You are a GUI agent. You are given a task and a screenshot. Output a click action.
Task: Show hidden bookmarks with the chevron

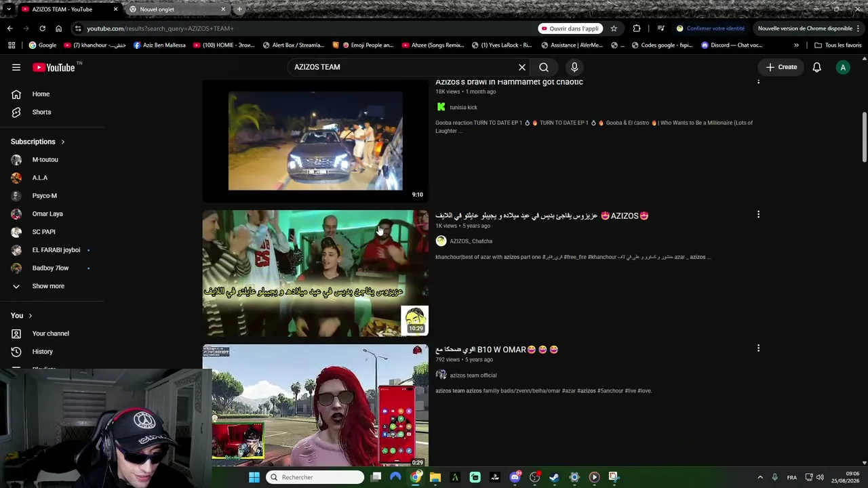pyautogui.click(x=796, y=45)
